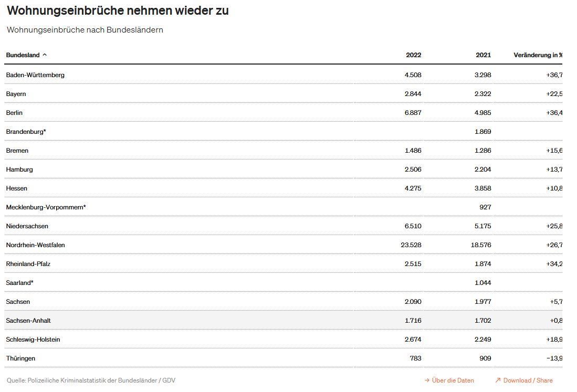Select the highlighted Sachsen-Anhalt row

tap(284, 320)
